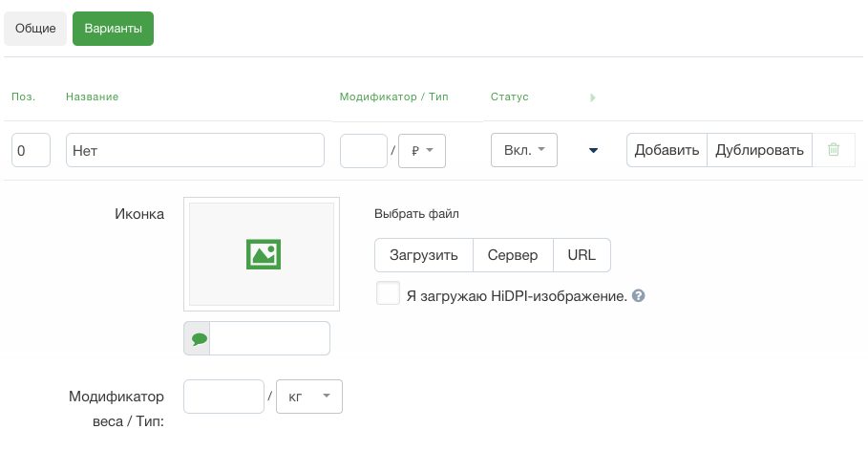Click the Иконка label
Screen dimensions: 868x451
[139, 214]
